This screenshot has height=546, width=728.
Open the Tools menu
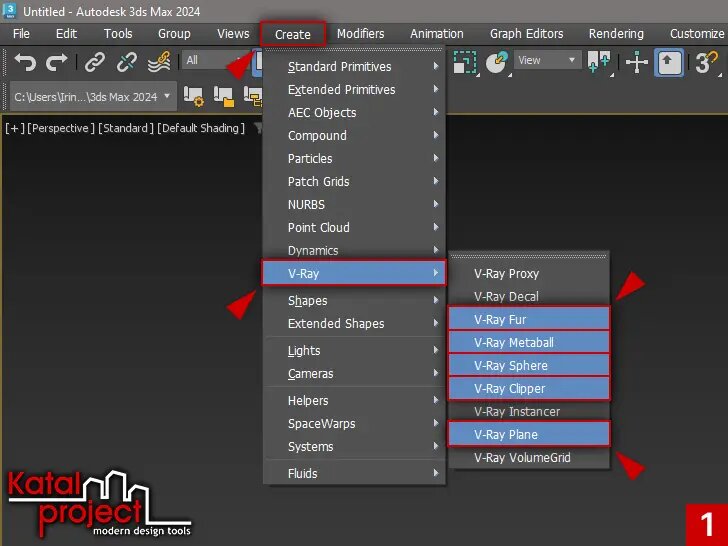(x=118, y=33)
